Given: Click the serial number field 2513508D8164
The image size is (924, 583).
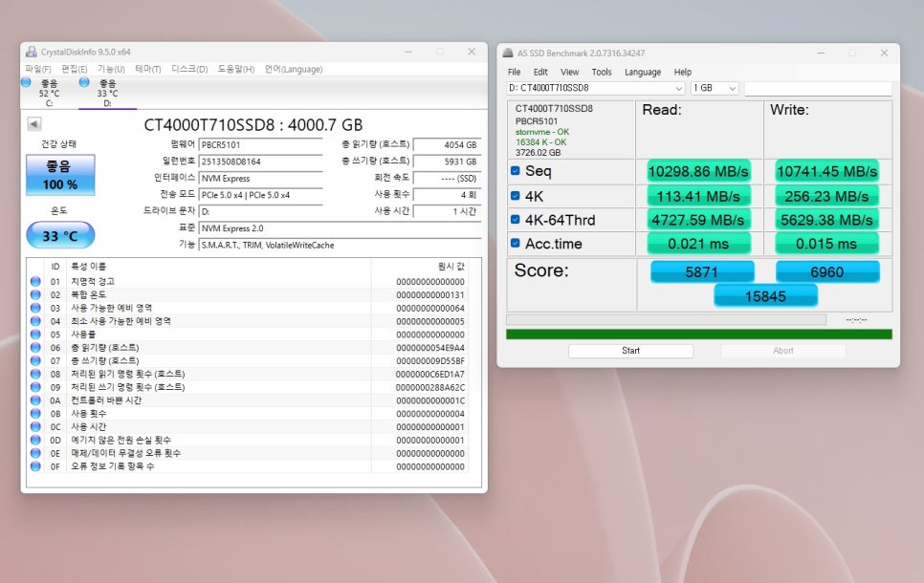Looking at the screenshot, I should tap(261, 162).
